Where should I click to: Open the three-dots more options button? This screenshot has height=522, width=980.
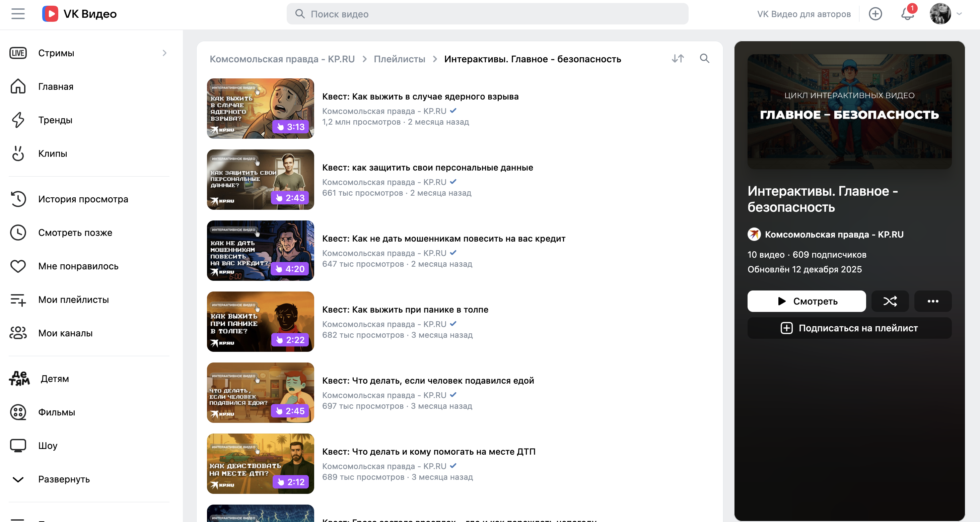pos(932,301)
